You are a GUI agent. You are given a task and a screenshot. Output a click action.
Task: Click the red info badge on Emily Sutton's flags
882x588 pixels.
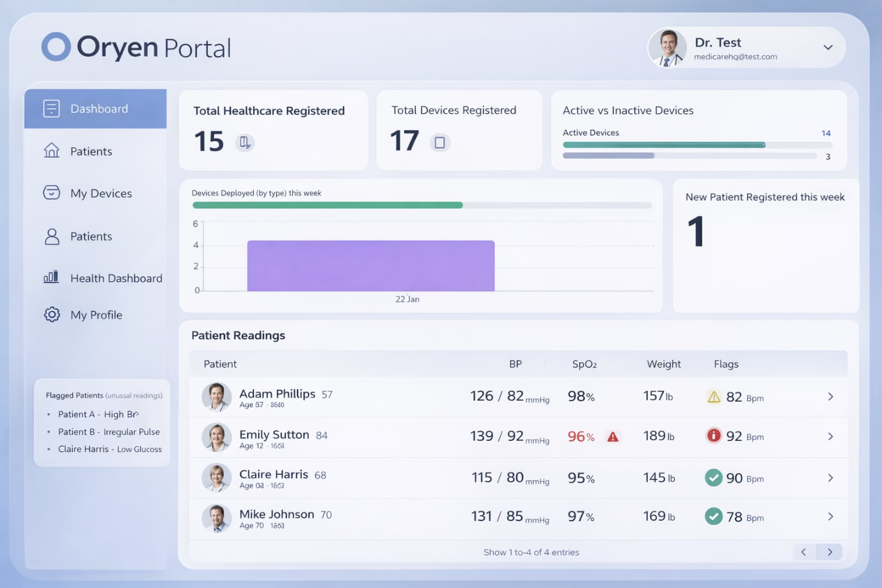click(x=714, y=437)
